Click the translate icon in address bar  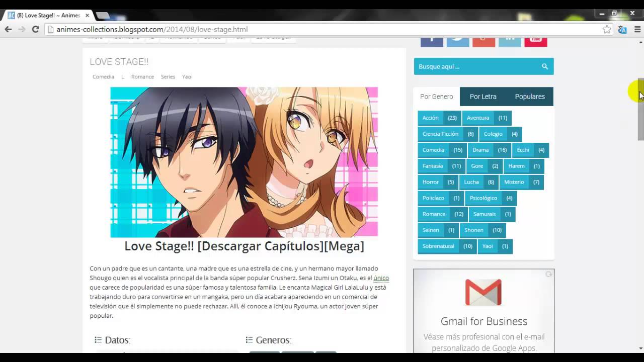tap(622, 29)
